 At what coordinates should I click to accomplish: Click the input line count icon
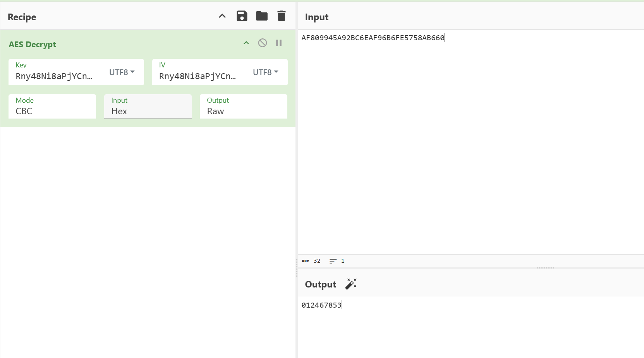tap(333, 261)
